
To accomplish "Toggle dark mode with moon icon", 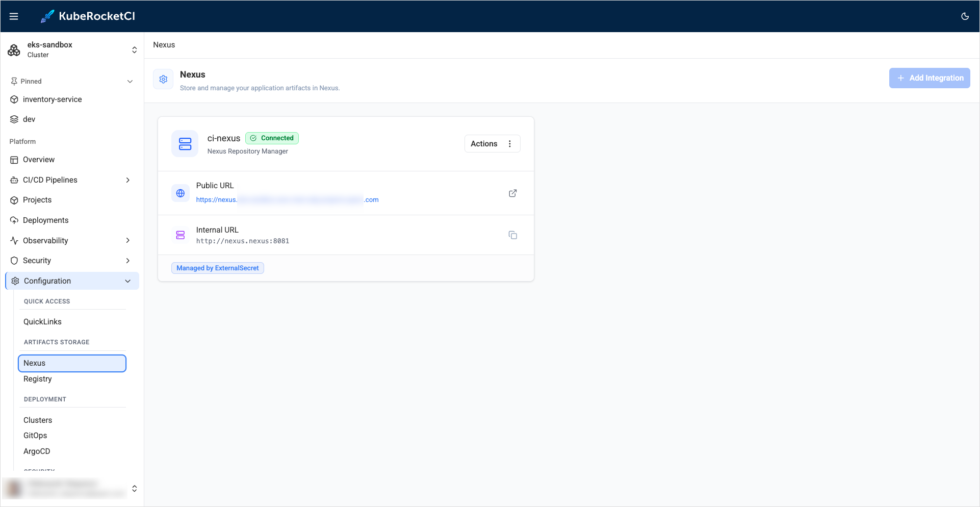I will coord(965,16).
